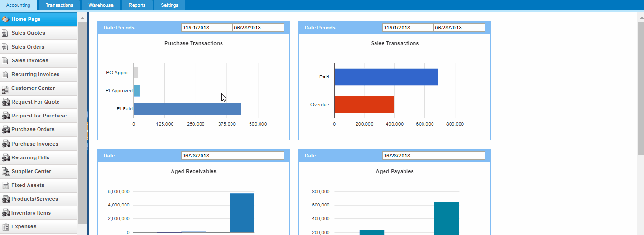Viewport: 644px width, 235px height.
Task: Click the Purchase Orders icon
Action: coord(6,130)
